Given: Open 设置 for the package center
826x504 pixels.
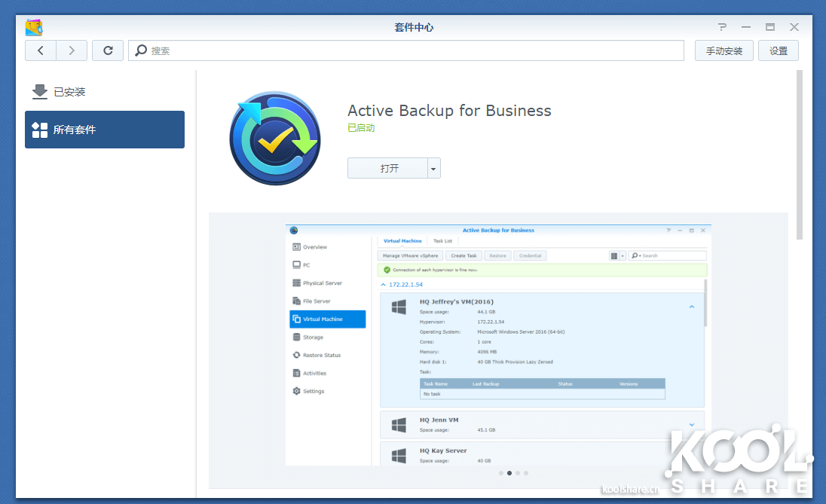Looking at the screenshot, I should 778,50.
